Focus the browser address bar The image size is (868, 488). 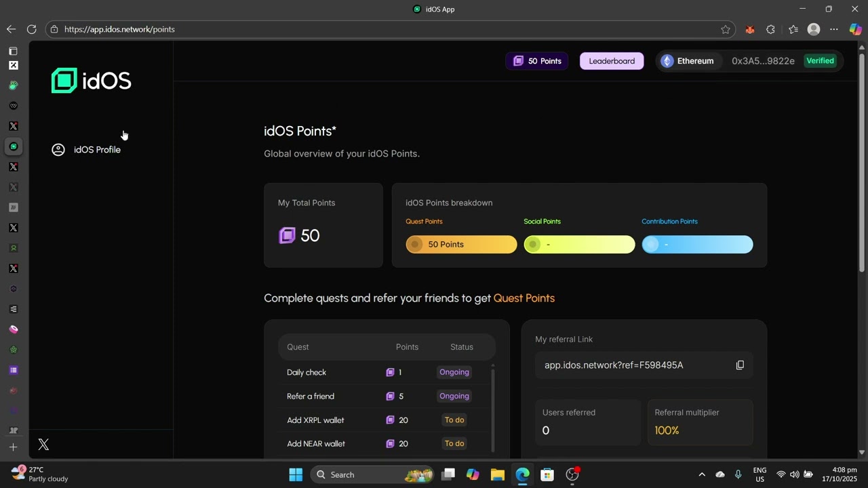[390, 29]
